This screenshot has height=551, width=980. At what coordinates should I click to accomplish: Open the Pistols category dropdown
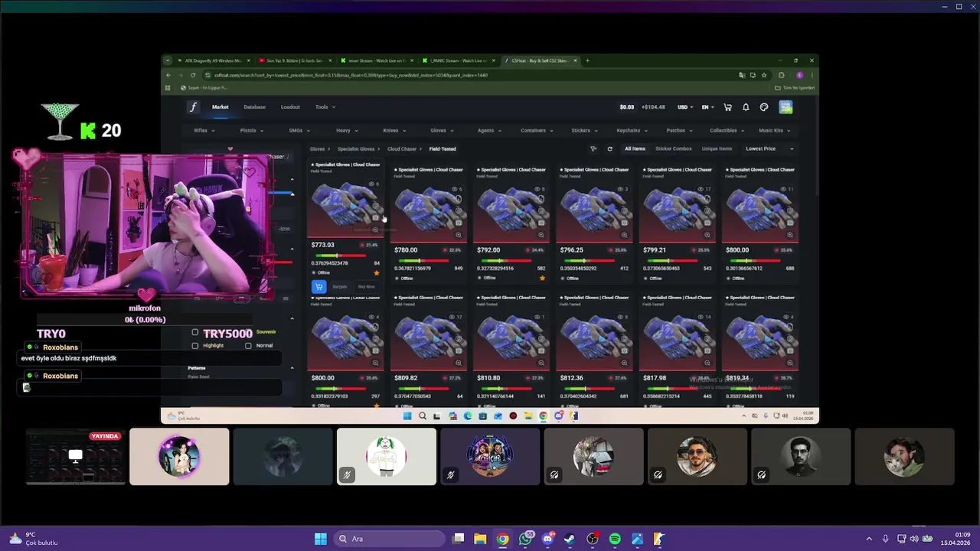point(252,130)
